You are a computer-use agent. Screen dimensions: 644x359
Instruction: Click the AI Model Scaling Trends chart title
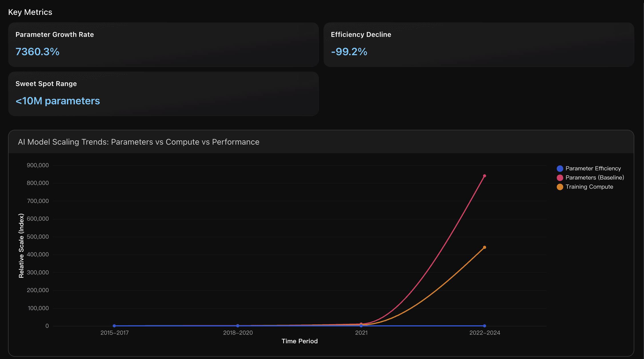click(x=139, y=142)
